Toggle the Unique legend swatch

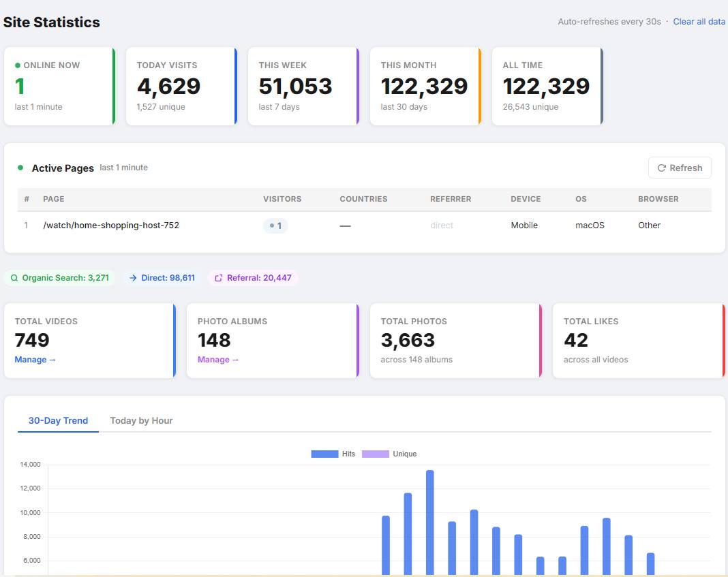[x=375, y=454]
